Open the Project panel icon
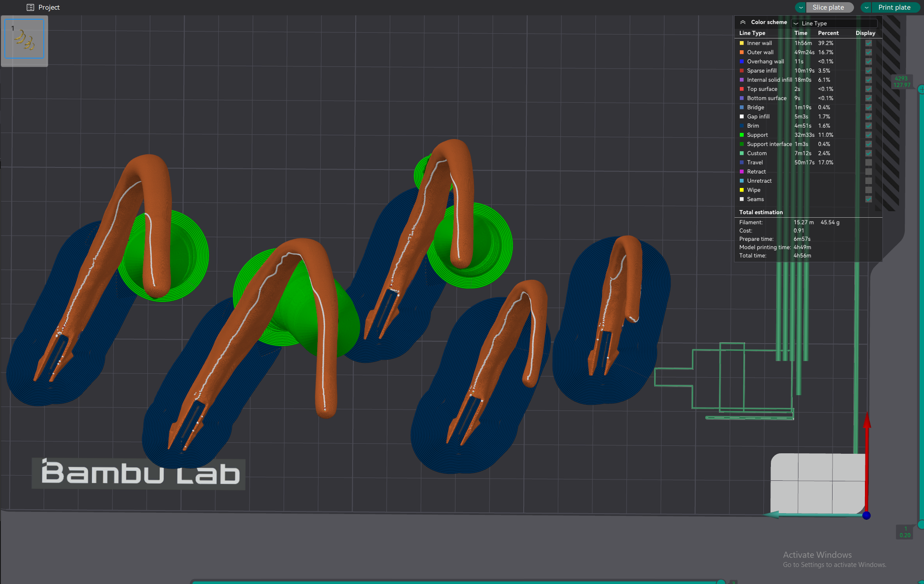 (30, 7)
